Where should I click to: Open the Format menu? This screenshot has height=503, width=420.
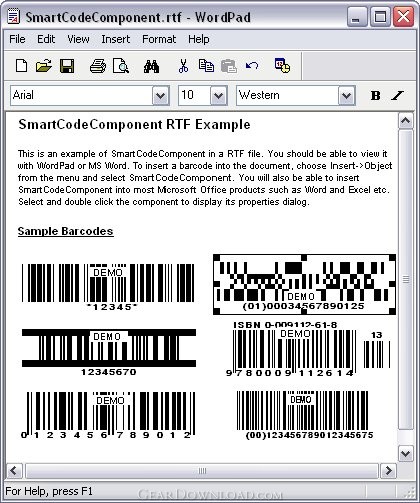[159, 39]
